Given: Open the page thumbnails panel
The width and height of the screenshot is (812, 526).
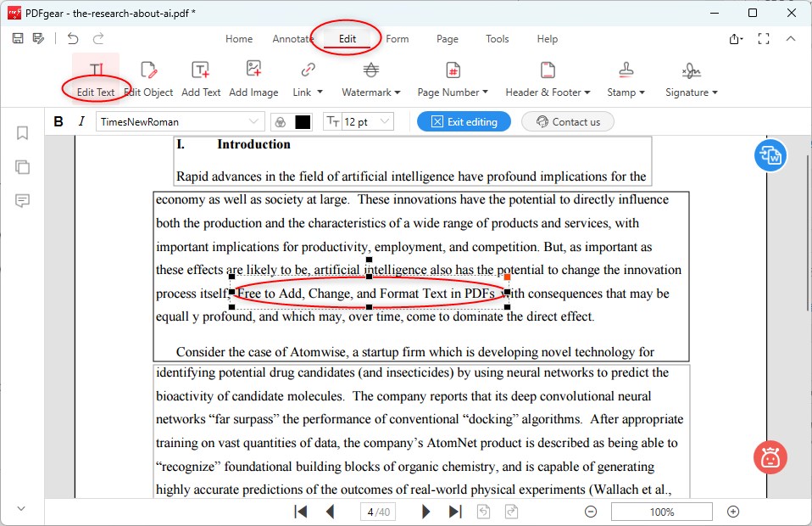Looking at the screenshot, I should pos(22,167).
